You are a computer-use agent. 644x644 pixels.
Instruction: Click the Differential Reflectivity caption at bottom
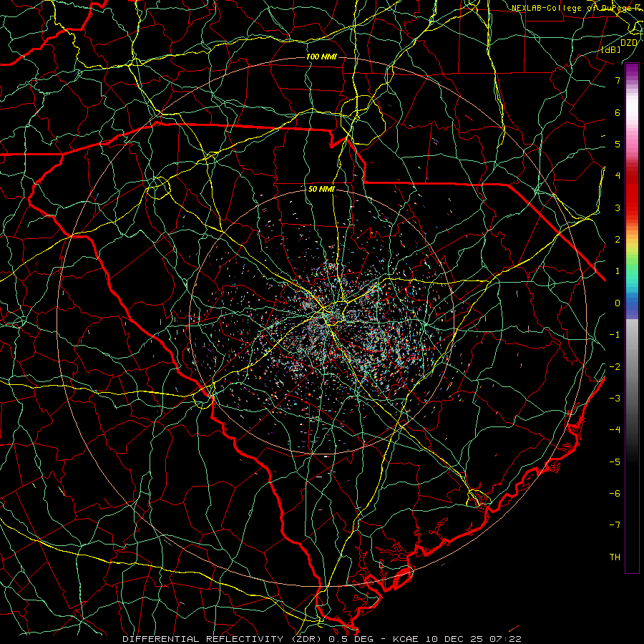click(x=322, y=639)
